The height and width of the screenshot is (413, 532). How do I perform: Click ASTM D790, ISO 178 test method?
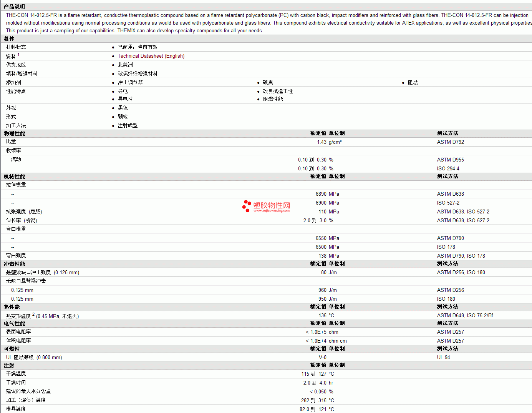coord(461,256)
